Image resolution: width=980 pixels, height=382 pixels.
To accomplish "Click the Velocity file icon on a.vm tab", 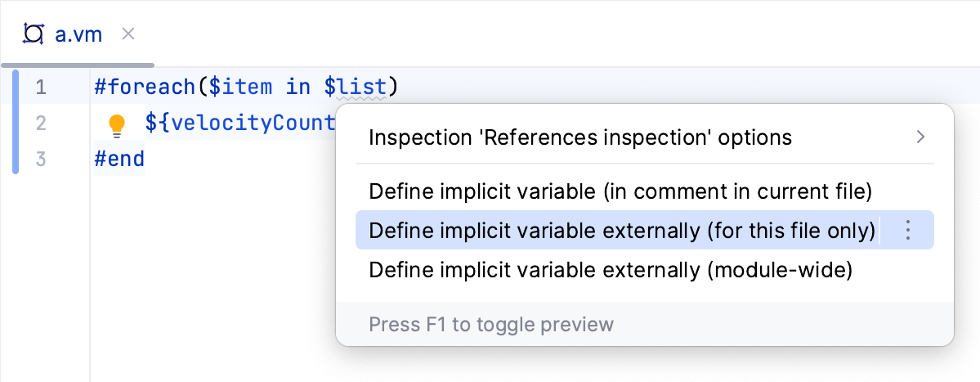I will 33,34.
